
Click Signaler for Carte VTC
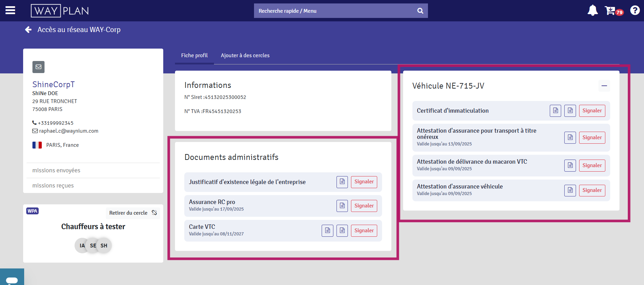tap(364, 231)
